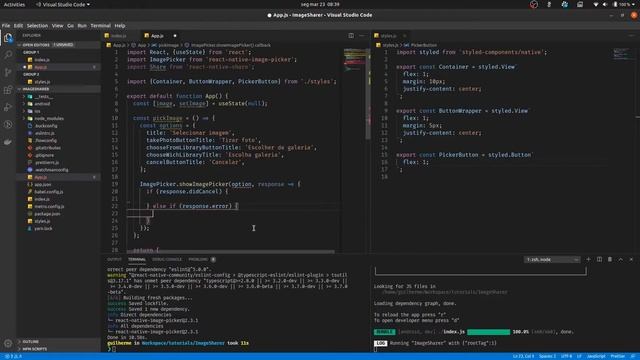This screenshot has height=360, width=640.
Task: Click Spaces: 2 indentation in status bar
Action: pyautogui.click(x=547, y=356)
